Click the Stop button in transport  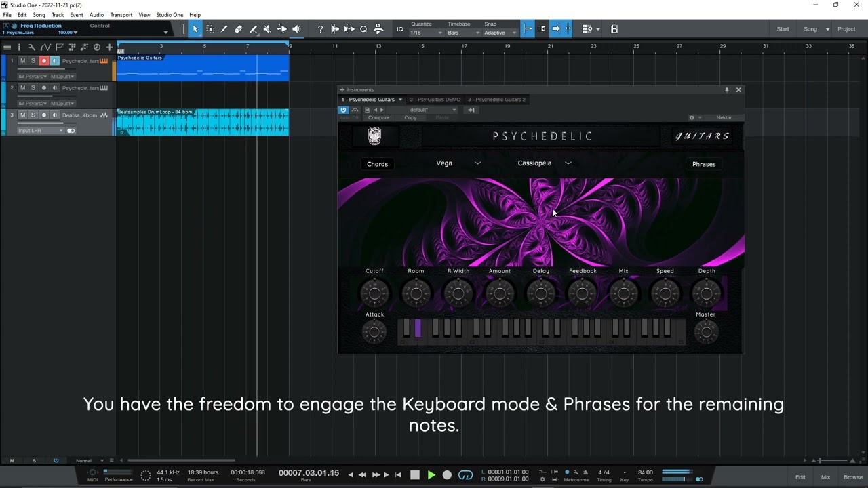[415, 475]
